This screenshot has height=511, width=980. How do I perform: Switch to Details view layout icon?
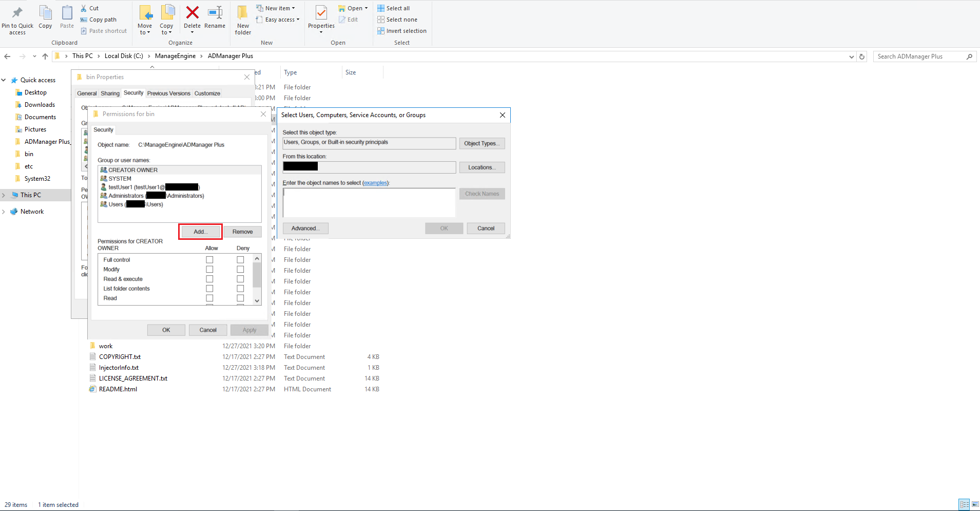click(x=965, y=504)
